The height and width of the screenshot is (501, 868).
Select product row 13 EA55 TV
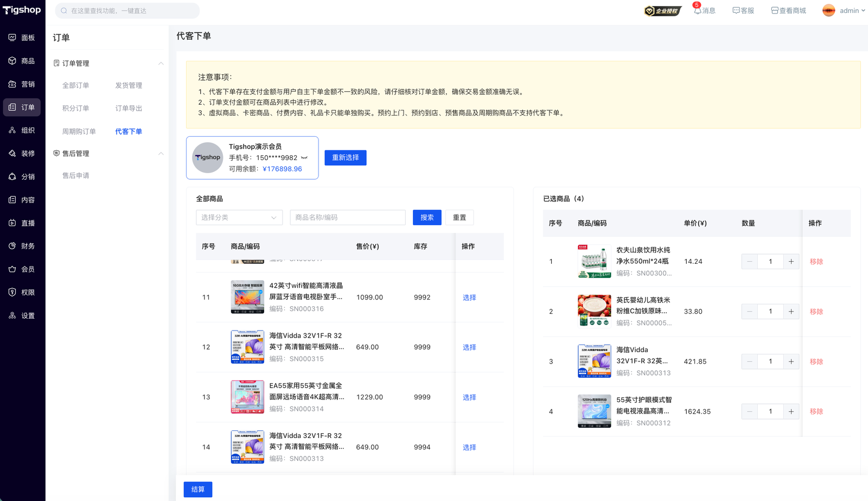[469, 397]
